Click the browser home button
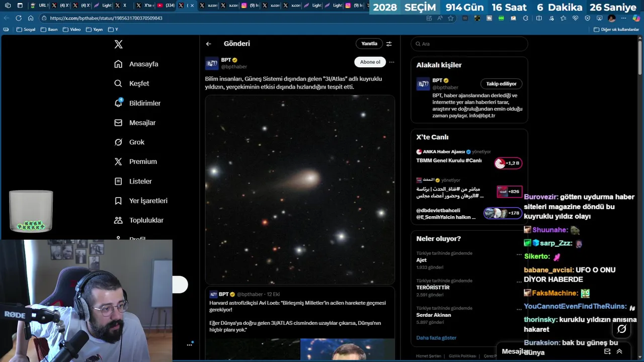The image size is (644, 362). tap(31, 18)
